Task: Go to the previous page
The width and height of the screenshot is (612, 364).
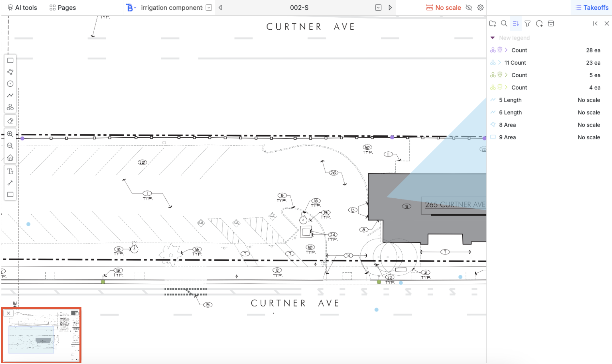Action: point(221,8)
